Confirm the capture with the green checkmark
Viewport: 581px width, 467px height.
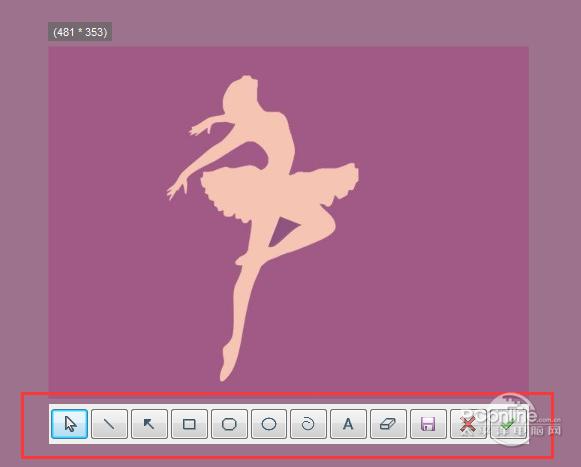click(508, 424)
